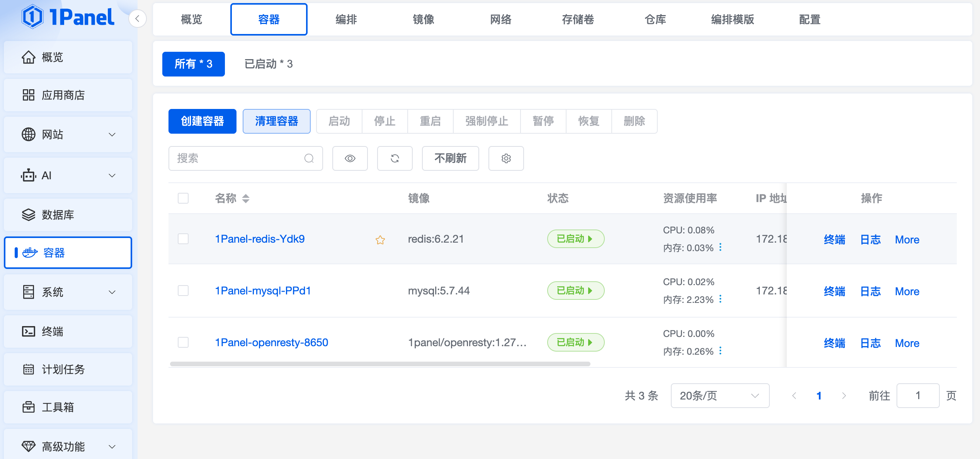Open column settings gear icon
Image resolution: width=980 pixels, height=459 pixels.
click(506, 158)
